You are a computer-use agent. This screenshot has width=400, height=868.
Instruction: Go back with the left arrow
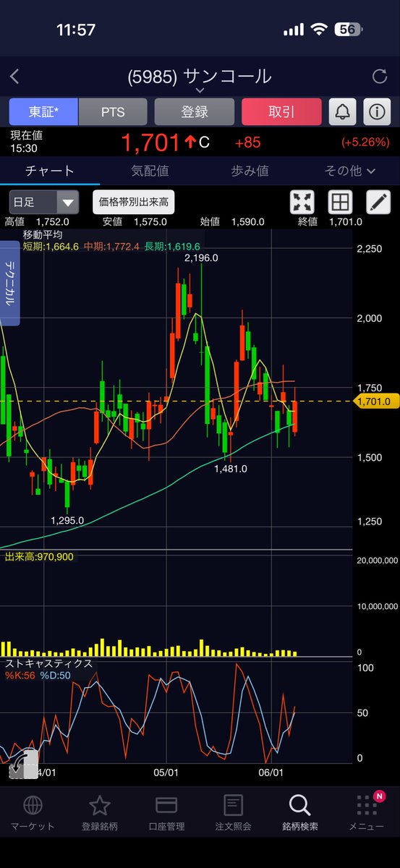pyautogui.click(x=15, y=76)
